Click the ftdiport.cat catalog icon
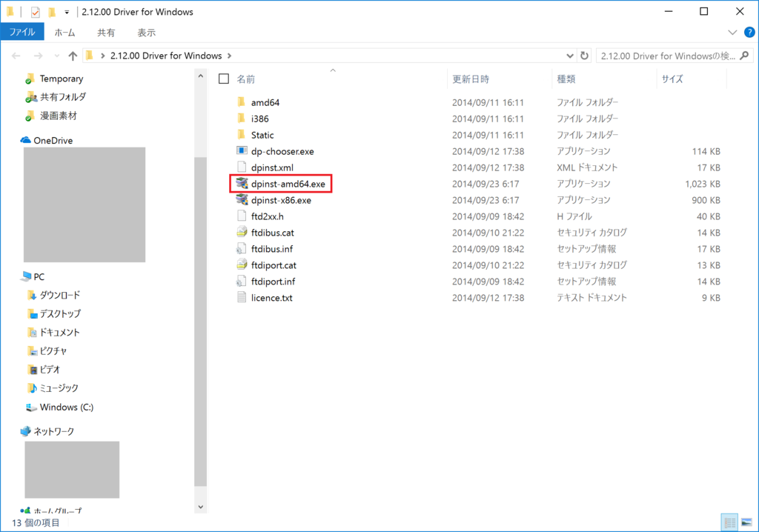The image size is (759, 532). [x=242, y=265]
